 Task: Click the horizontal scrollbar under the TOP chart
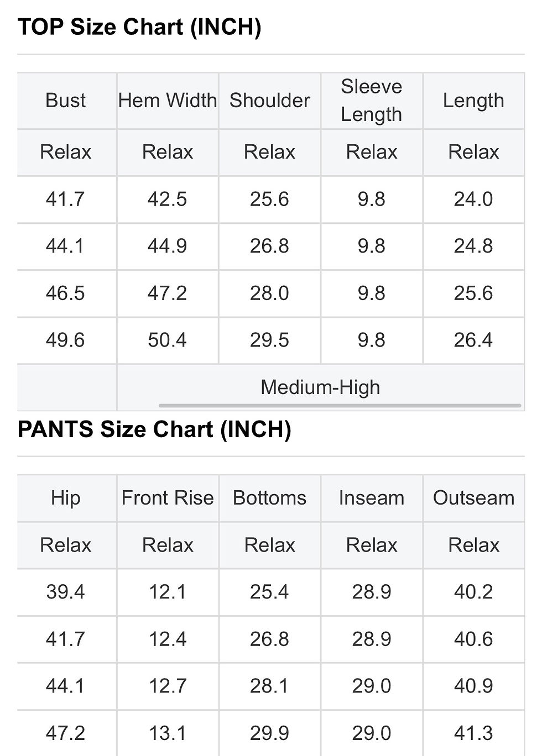pos(340,406)
